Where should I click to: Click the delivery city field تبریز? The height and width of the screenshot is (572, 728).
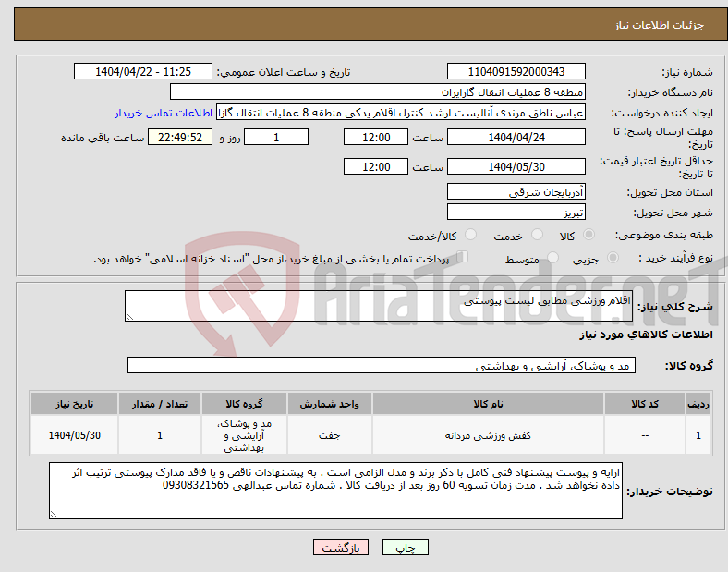click(516, 212)
